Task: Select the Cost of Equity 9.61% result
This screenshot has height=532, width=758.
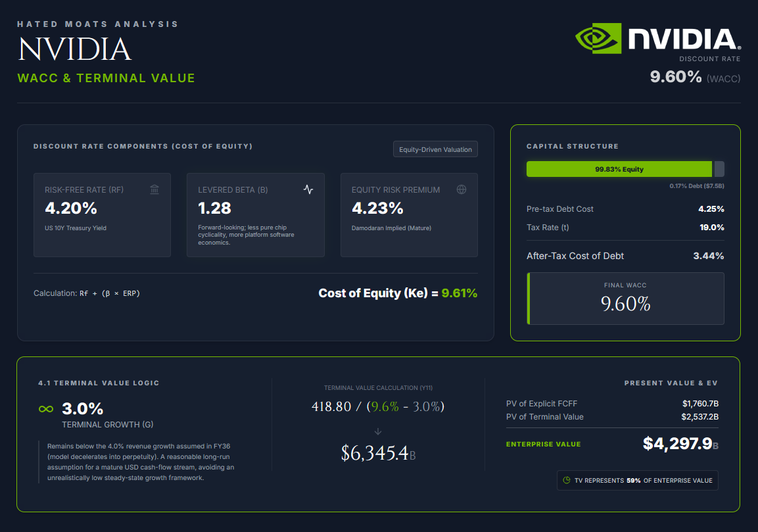Action: 460,293
